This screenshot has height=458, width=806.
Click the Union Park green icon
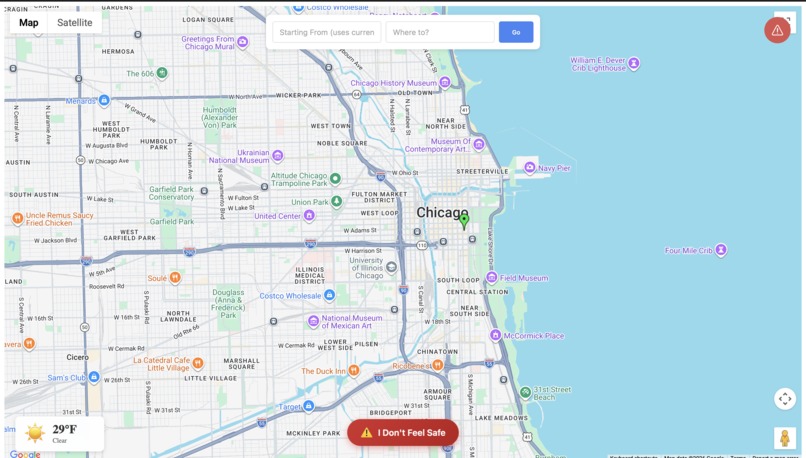(336, 201)
